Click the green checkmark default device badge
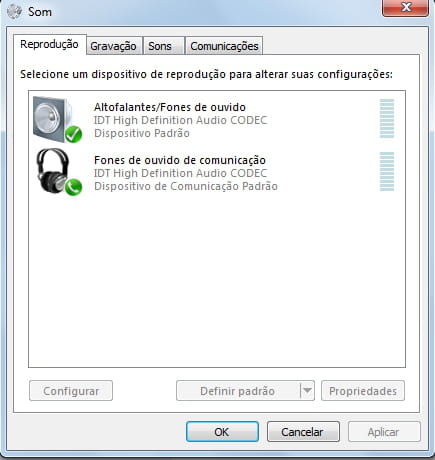 tap(73, 134)
